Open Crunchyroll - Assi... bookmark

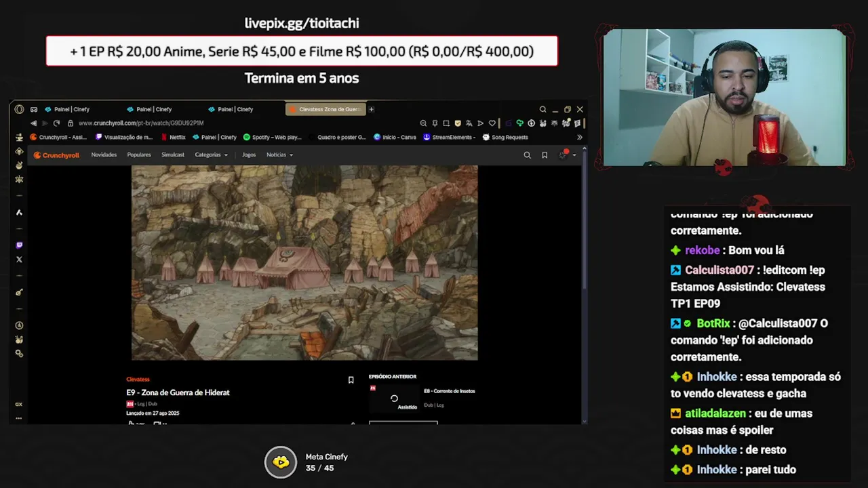pyautogui.click(x=58, y=137)
